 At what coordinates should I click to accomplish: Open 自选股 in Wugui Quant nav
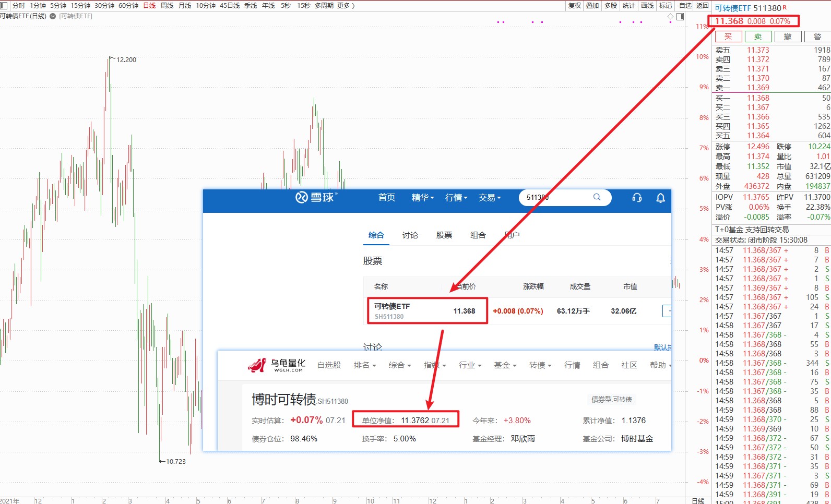click(x=329, y=365)
